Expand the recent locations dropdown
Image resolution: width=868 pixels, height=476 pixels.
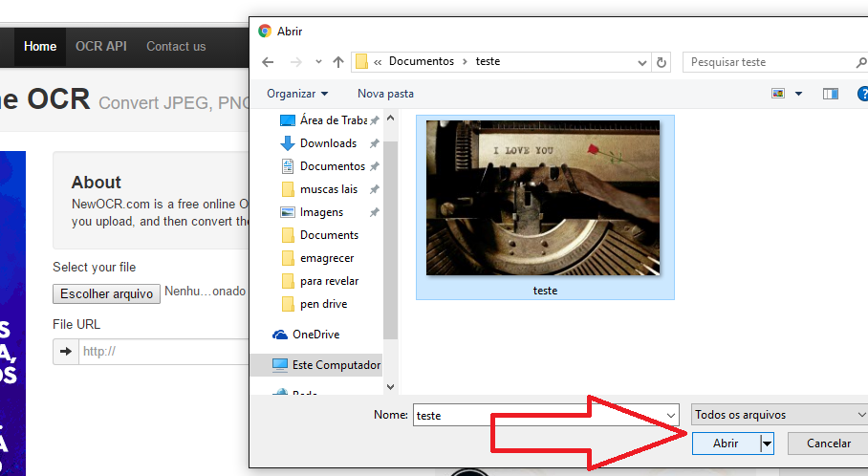318,62
